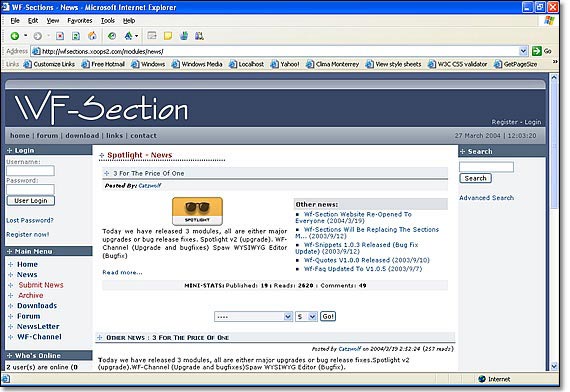Click the Register now! link
Viewport: 570px width, 392px height.
click(28, 235)
